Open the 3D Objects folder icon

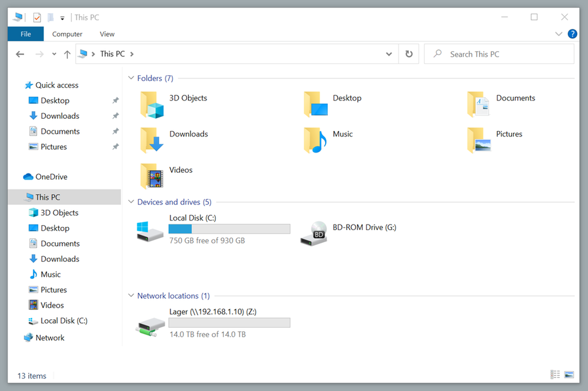coord(152,104)
